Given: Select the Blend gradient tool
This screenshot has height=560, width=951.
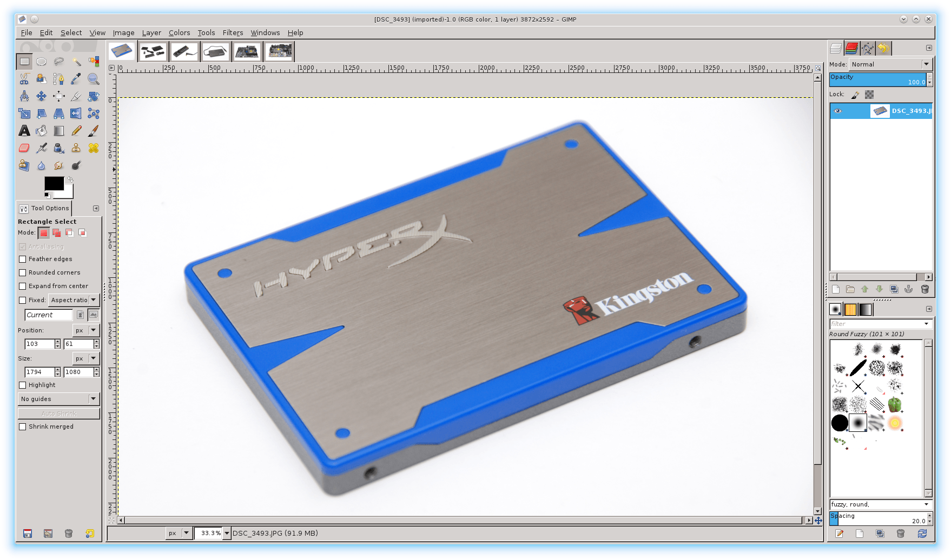Looking at the screenshot, I should click(x=58, y=131).
